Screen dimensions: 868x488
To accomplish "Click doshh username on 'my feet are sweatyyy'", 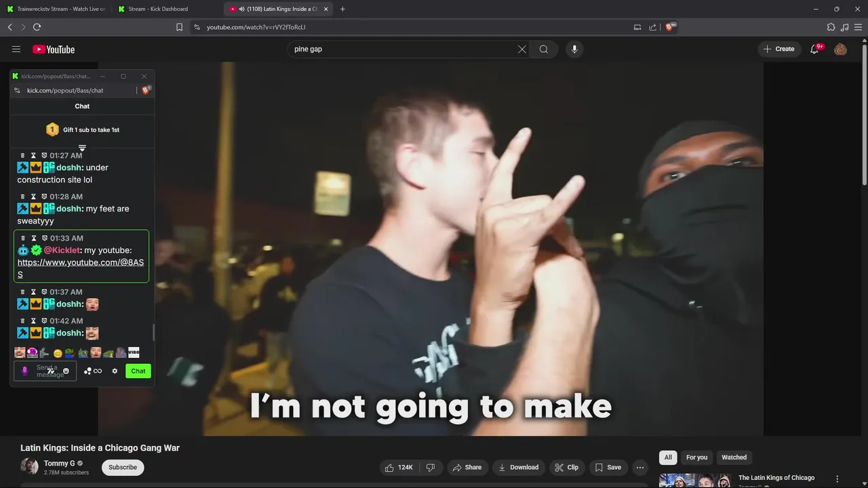I will click(68, 209).
